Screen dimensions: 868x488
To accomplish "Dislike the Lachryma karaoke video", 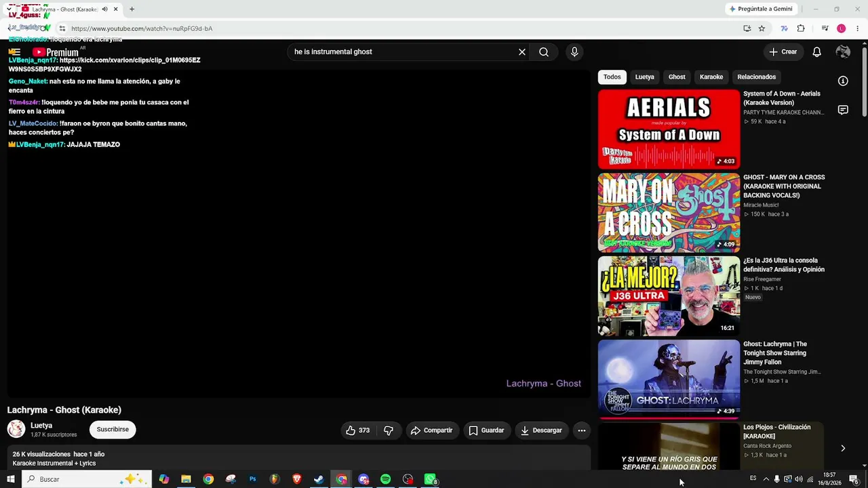I will [389, 430].
